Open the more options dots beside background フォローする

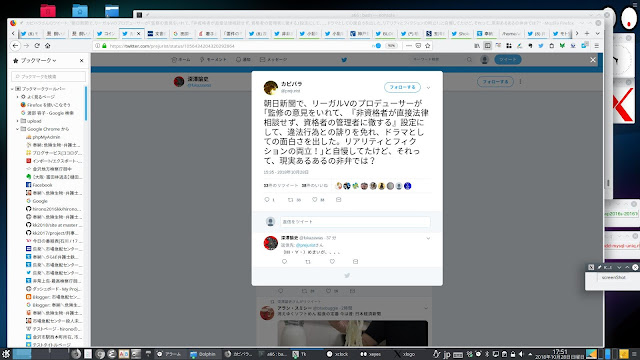click(520, 82)
